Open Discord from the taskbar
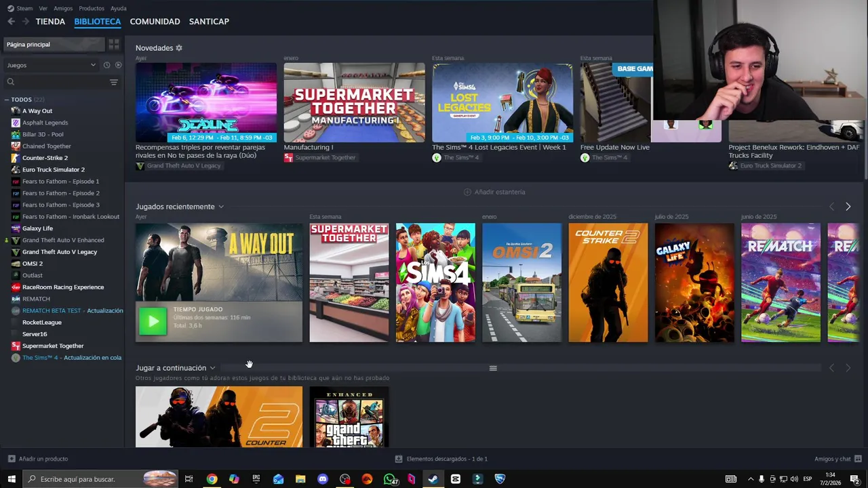 tap(323, 479)
